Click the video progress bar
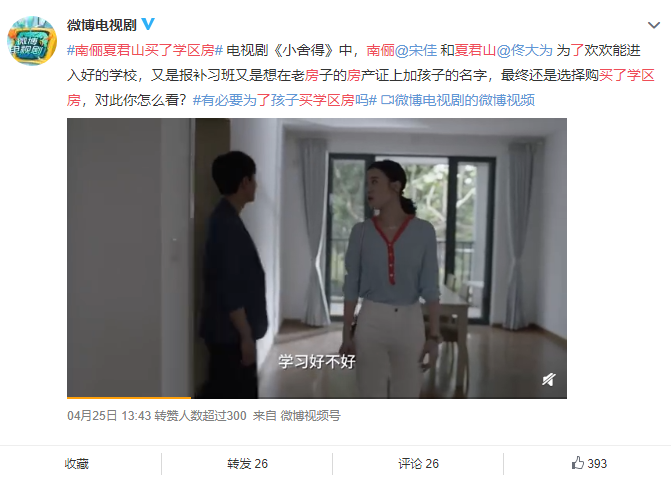 [x=317, y=397]
